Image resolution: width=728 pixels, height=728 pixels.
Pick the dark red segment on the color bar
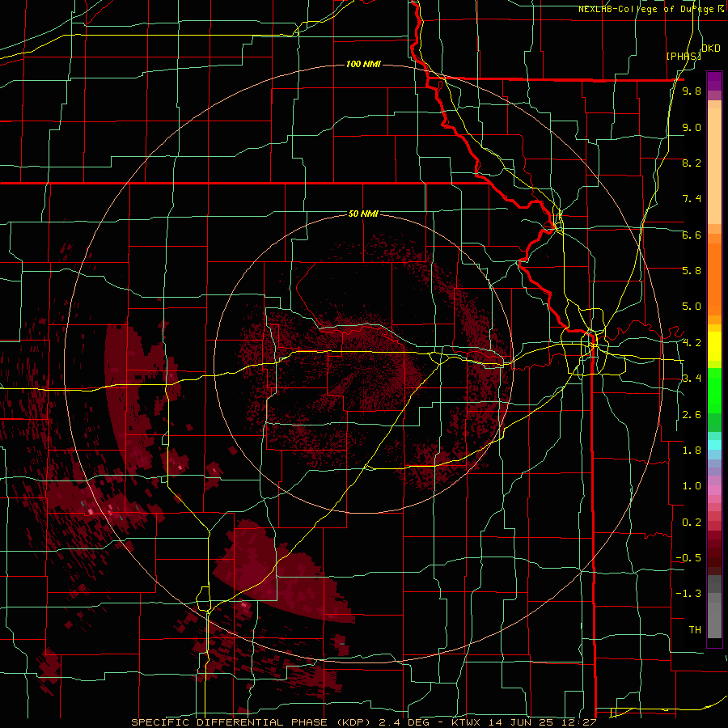(x=714, y=552)
